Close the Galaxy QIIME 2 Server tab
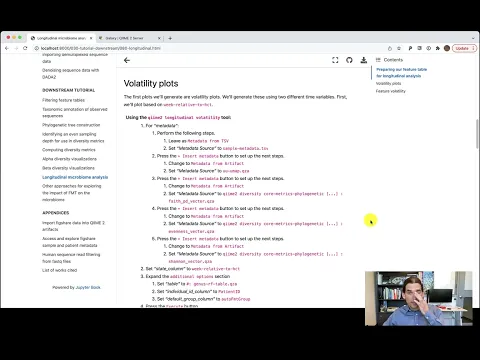The image size is (480, 360). 159,38
